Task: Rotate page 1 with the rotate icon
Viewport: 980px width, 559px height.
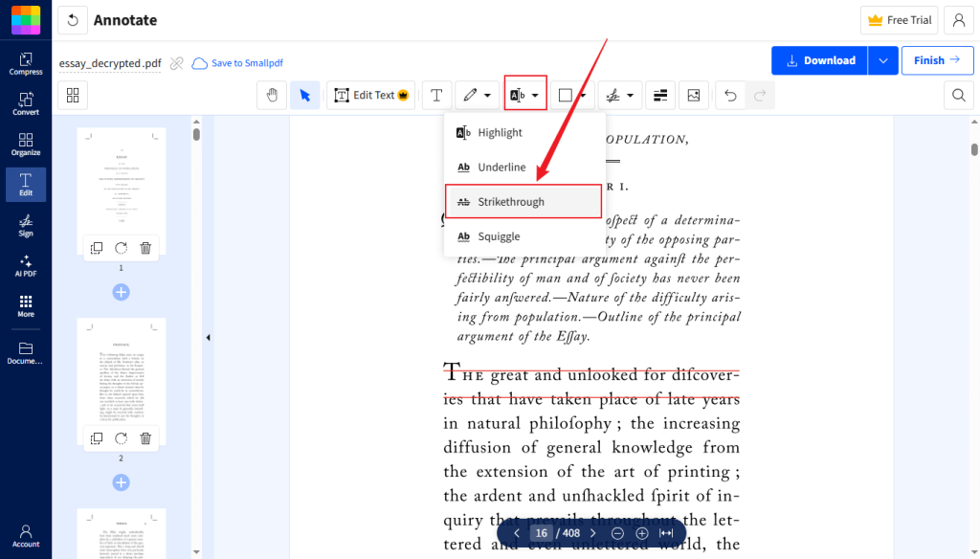Action: [121, 248]
